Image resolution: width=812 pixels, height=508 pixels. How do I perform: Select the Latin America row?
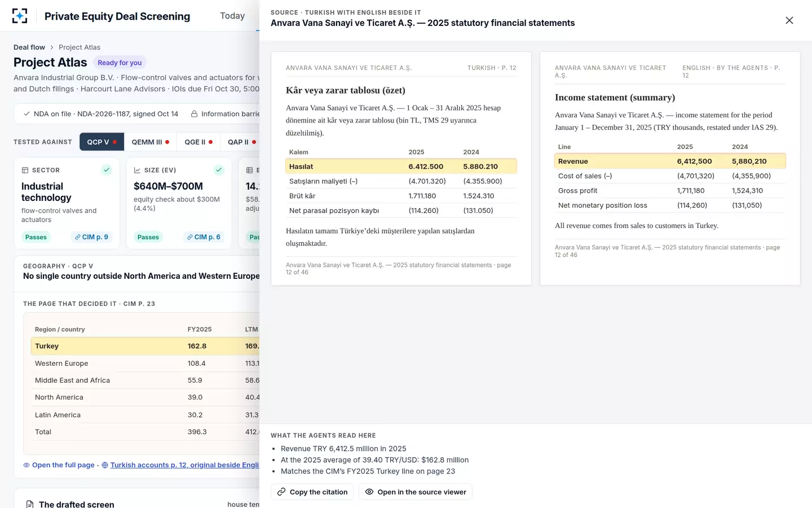click(x=145, y=415)
